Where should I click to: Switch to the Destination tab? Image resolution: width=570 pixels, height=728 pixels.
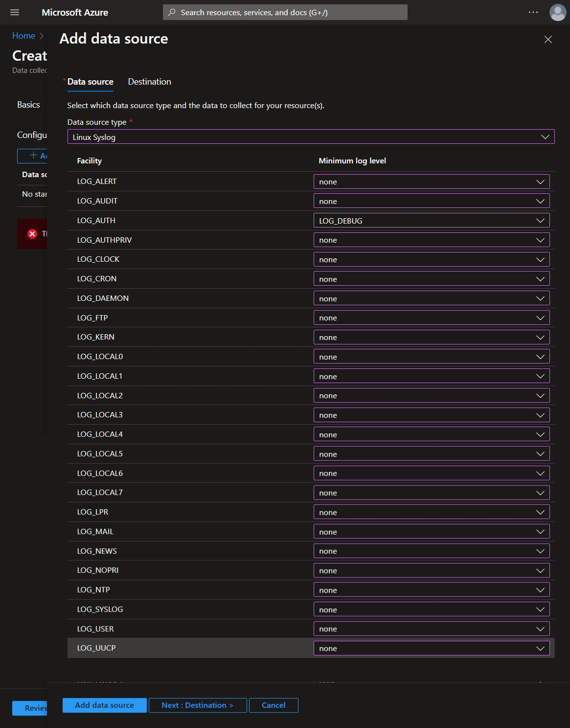pos(149,82)
